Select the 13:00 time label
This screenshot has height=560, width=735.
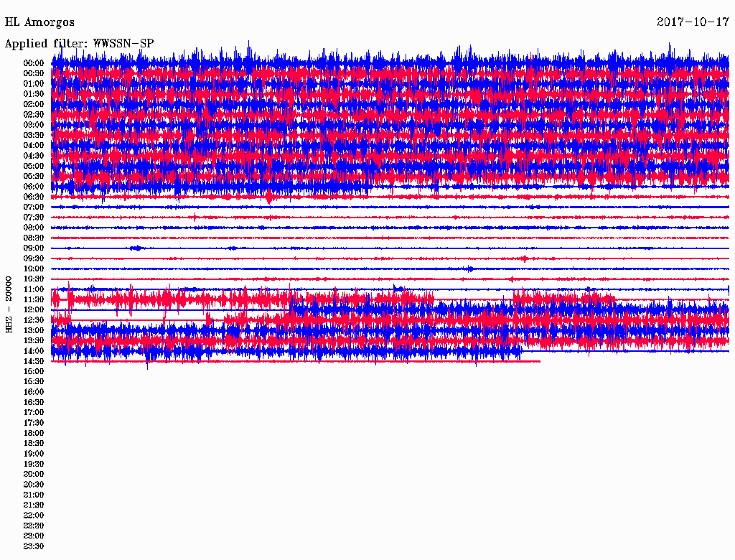tap(34, 330)
